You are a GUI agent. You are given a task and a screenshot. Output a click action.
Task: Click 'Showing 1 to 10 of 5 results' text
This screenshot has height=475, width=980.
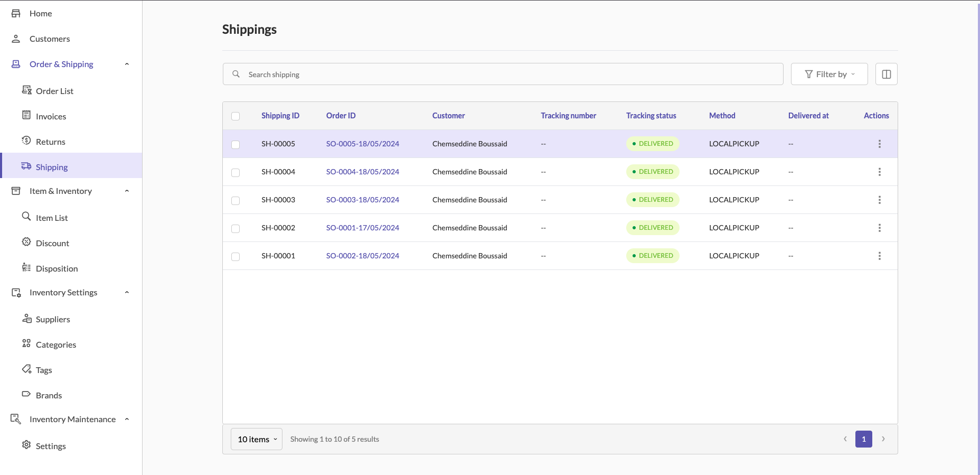pyautogui.click(x=335, y=439)
